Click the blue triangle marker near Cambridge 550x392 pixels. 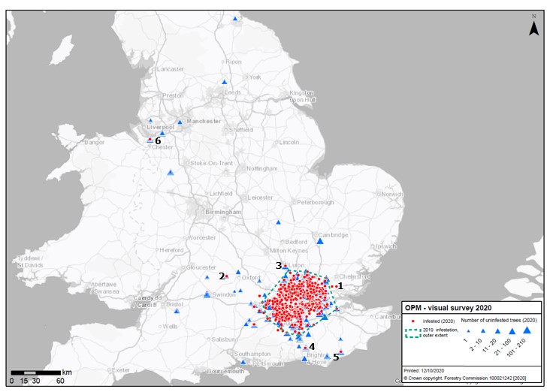tap(321, 241)
